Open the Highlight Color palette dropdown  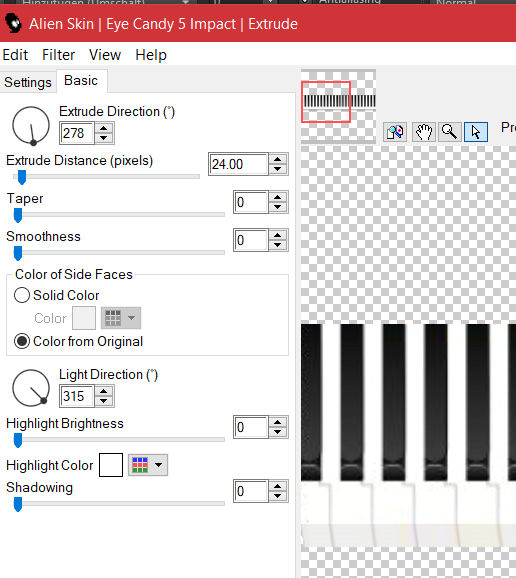tap(148, 465)
